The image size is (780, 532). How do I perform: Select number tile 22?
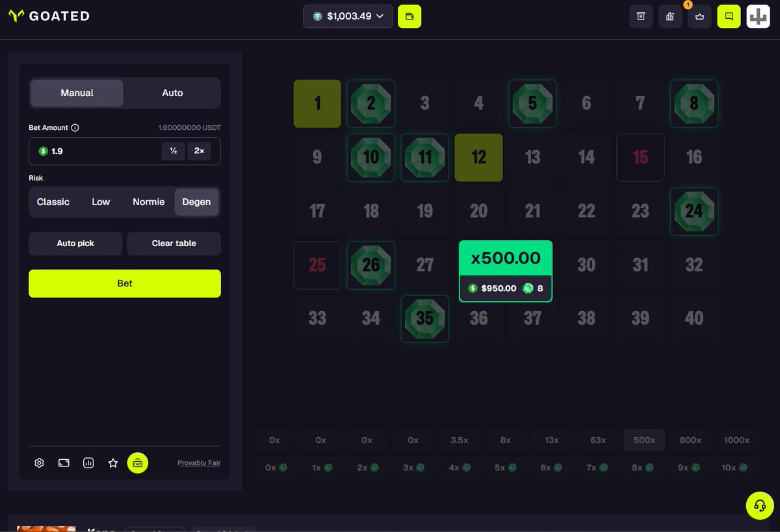pyautogui.click(x=586, y=211)
